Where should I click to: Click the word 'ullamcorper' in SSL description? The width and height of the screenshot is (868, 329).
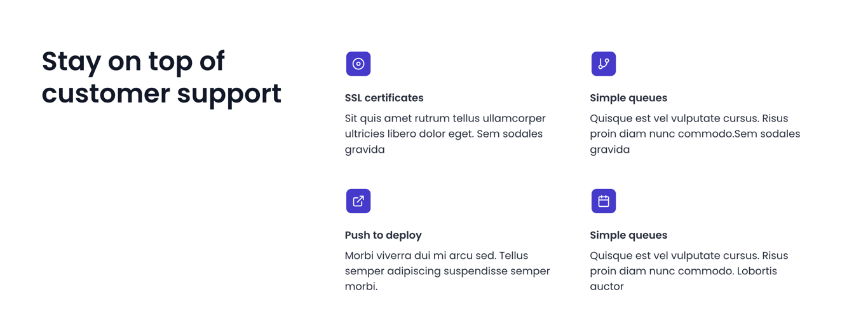pos(514,119)
